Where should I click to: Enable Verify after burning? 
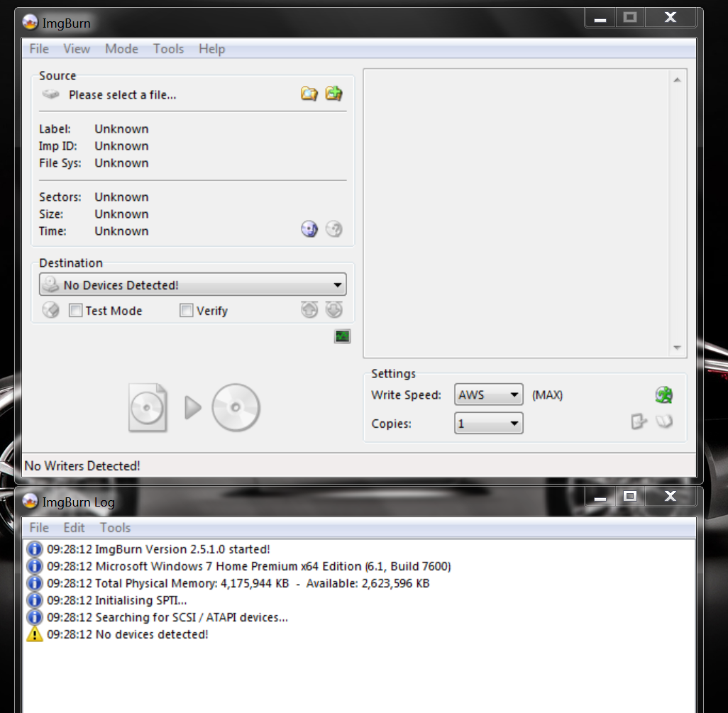[x=186, y=310]
